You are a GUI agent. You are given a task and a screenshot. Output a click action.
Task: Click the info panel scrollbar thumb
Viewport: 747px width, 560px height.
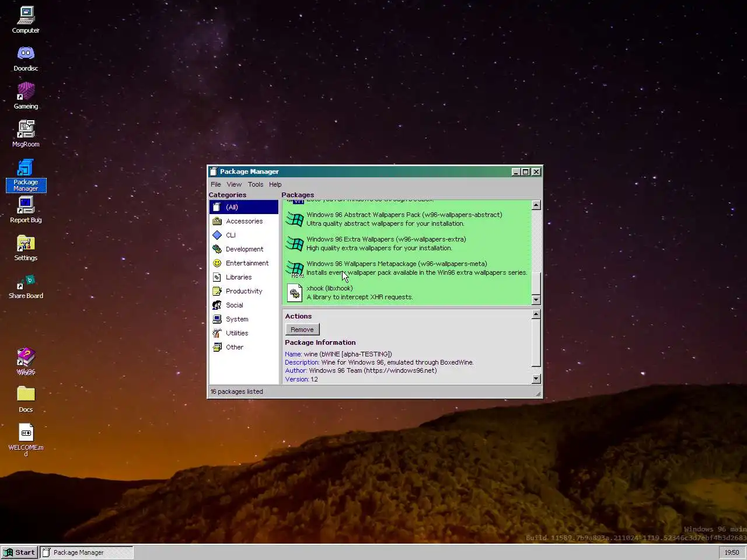[x=536, y=344]
